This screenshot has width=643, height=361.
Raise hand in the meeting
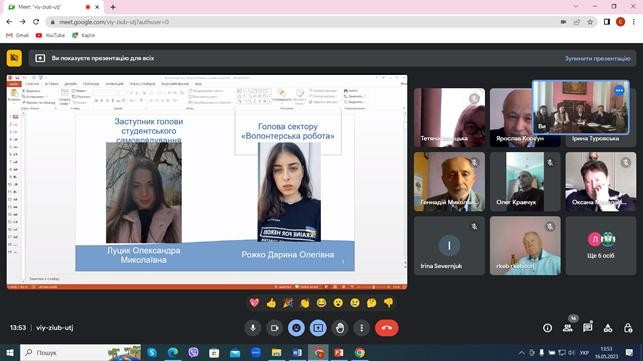340,328
